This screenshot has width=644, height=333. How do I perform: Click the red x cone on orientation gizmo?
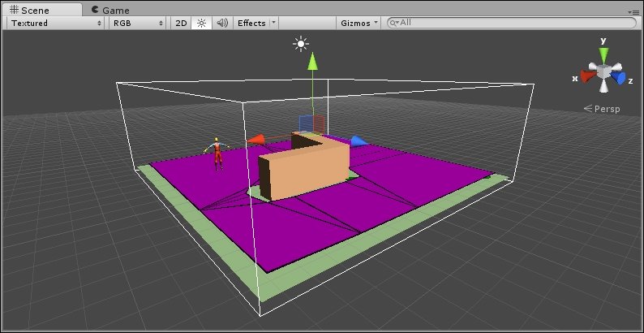tap(587, 76)
